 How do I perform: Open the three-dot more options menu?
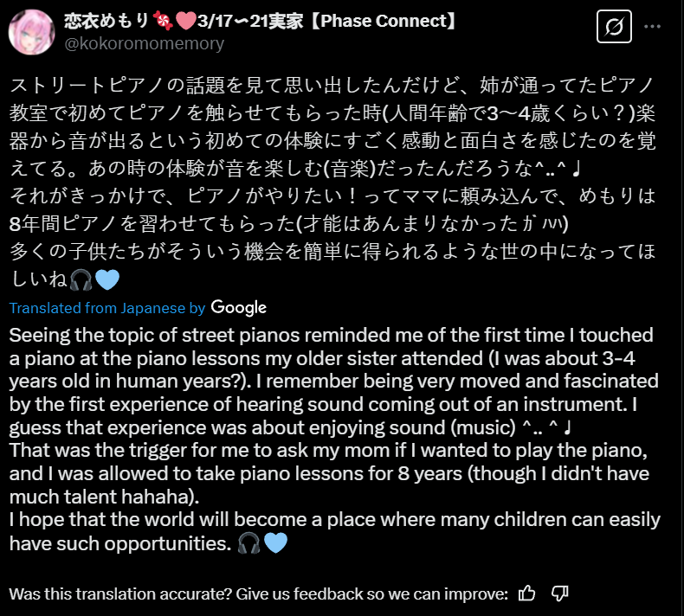[x=652, y=27]
